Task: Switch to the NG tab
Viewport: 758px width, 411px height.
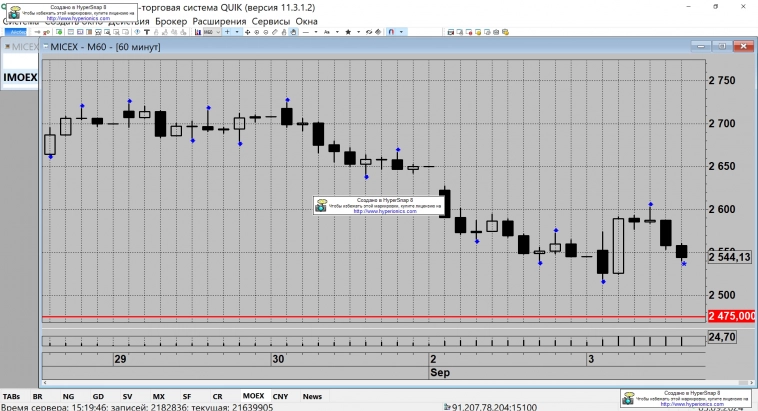Action: click(x=68, y=396)
